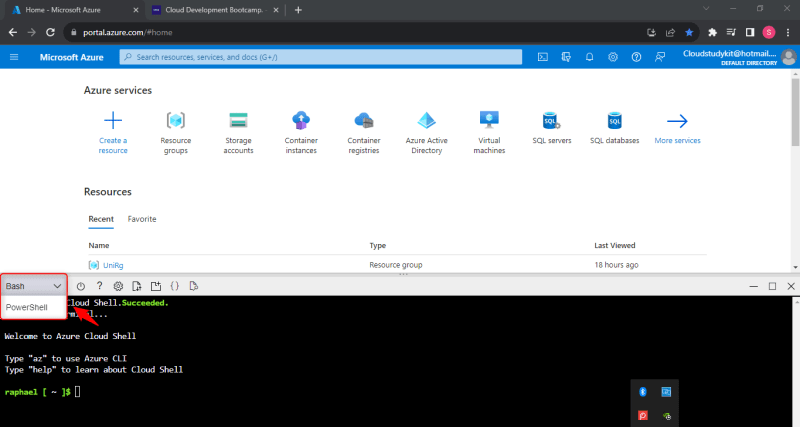Open Directories and subscriptions filter icon
Viewport: 800px width, 427px height.
click(x=566, y=57)
